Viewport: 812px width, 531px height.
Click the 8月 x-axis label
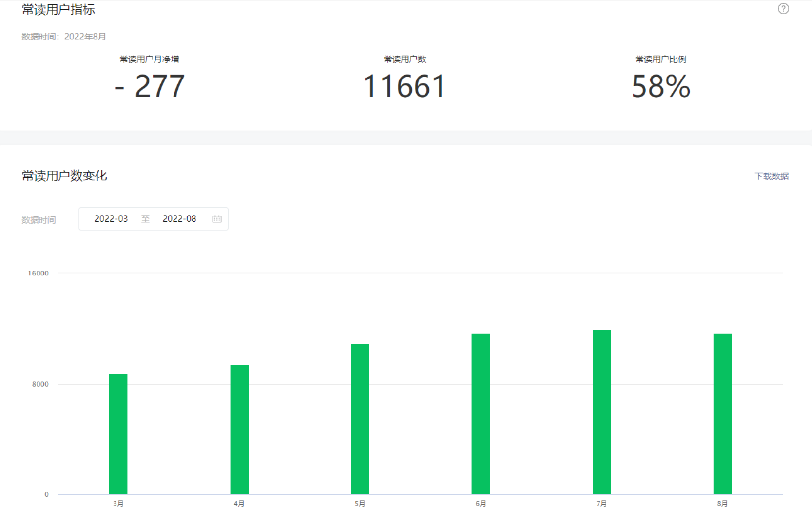(723, 504)
